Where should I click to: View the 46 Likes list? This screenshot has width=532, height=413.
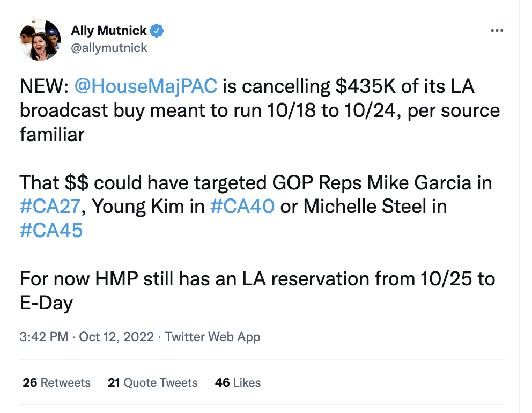(238, 382)
